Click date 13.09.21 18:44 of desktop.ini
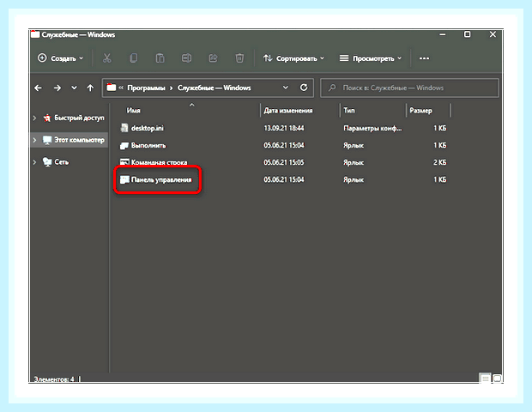The height and width of the screenshot is (412, 532). [284, 128]
